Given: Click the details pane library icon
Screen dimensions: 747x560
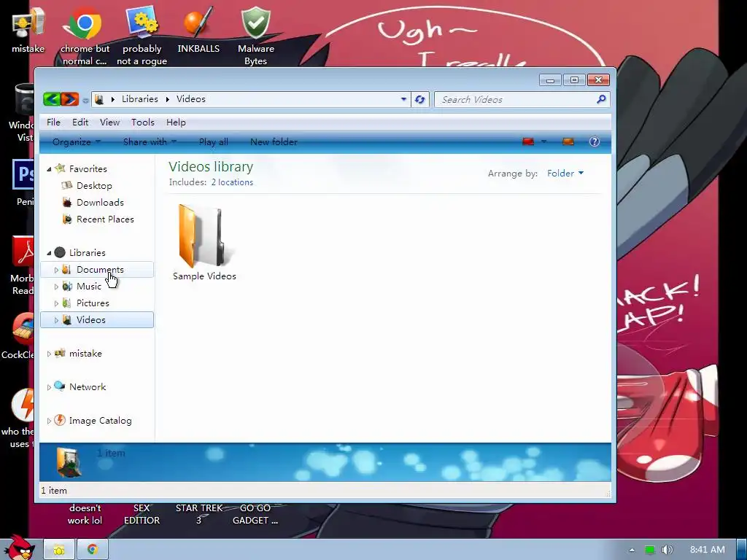Looking at the screenshot, I should [x=69, y=462].
